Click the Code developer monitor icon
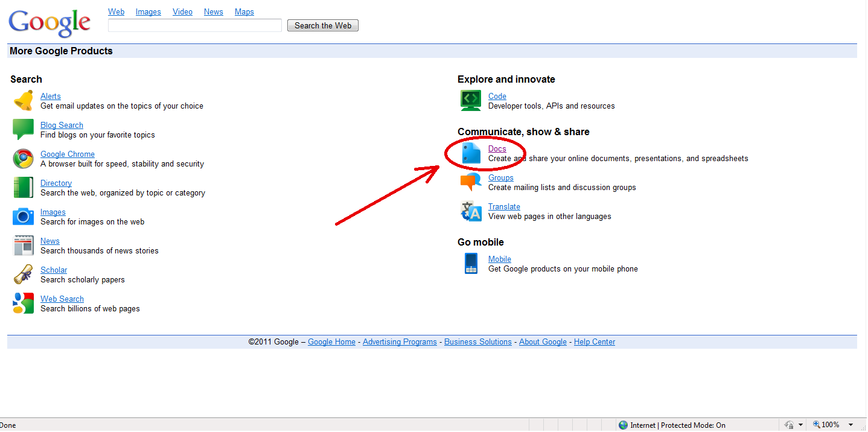This screenshot has width=868, height=432. 471,101
